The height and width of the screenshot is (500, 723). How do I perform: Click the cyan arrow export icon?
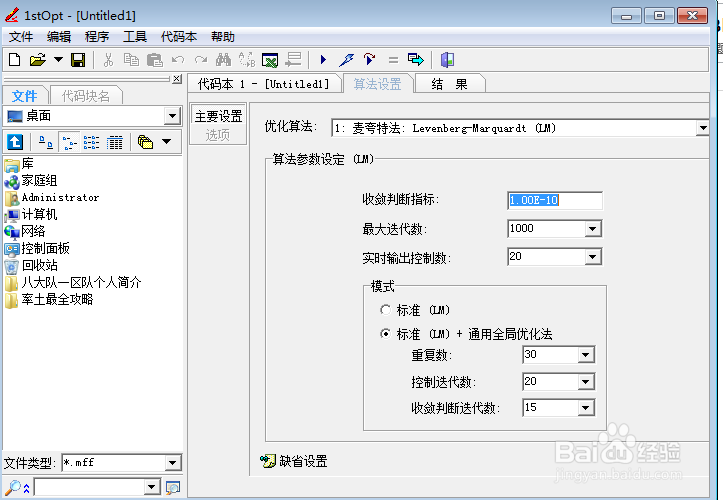[415, 60]
